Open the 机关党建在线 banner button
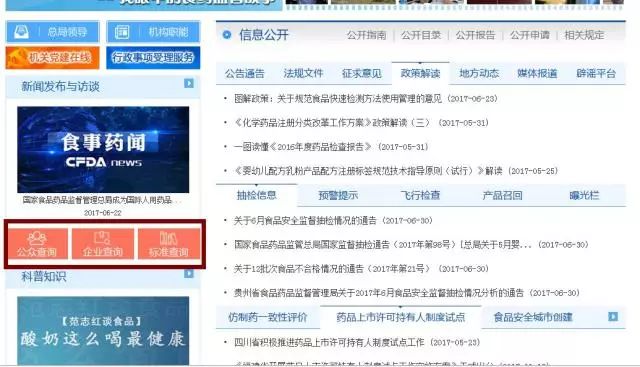 tap(52, 58)
